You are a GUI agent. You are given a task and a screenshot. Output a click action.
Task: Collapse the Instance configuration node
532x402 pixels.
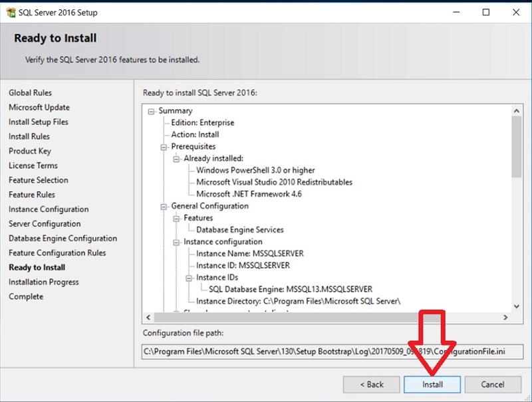point(178,243)
